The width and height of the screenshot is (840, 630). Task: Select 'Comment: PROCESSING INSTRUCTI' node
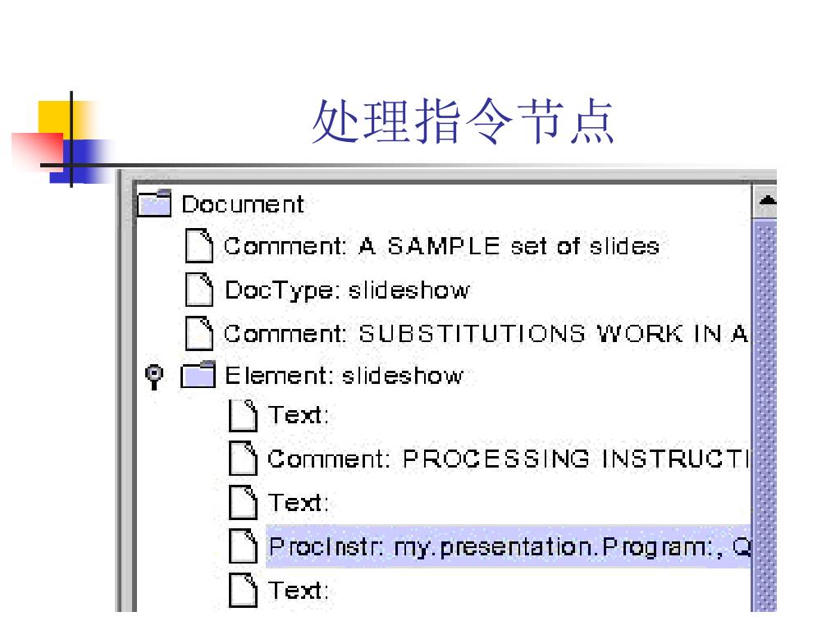click(509, 459)
